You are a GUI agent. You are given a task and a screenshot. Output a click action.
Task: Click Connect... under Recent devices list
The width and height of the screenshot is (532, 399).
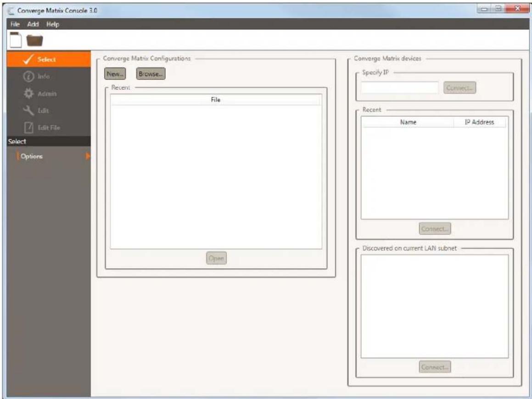[x=435, y=229]
